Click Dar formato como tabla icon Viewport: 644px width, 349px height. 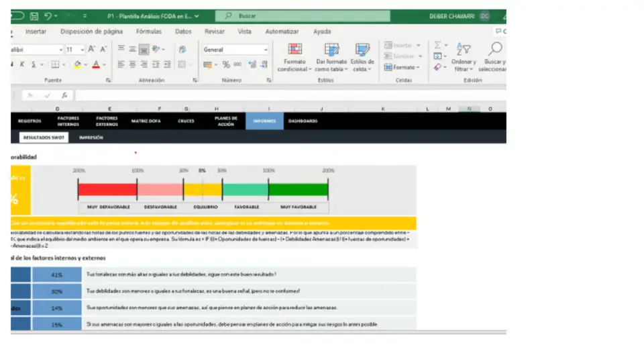pos(330,58)
